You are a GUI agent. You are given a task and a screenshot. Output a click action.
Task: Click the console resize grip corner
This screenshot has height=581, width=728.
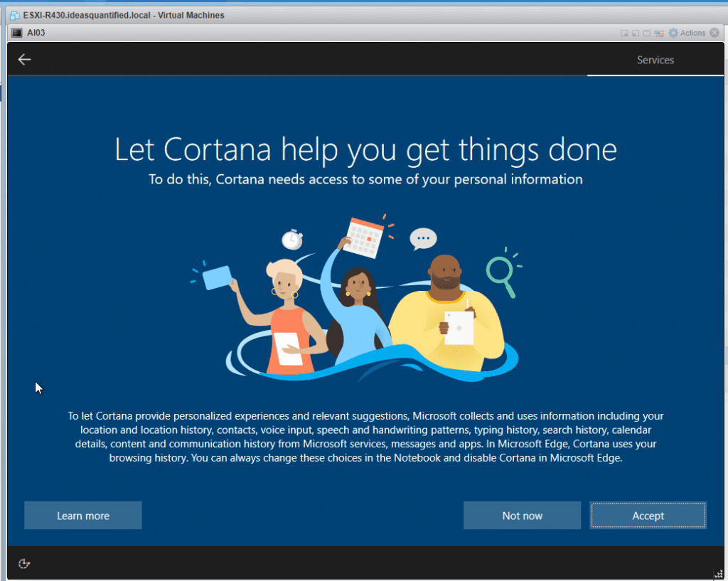718,575
